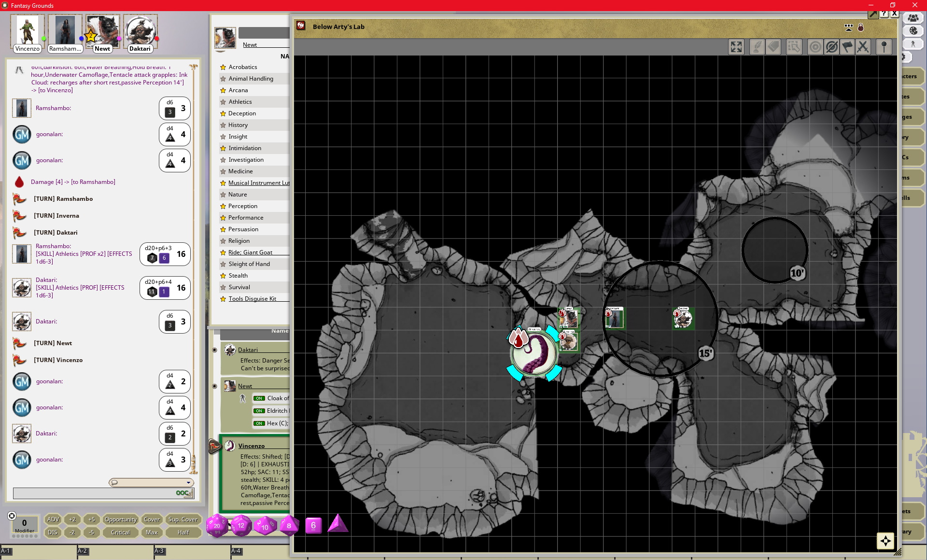This screenshot has height=560, width=927.
Task: Open the chat speaker dropdown
Action: [188, 482]
